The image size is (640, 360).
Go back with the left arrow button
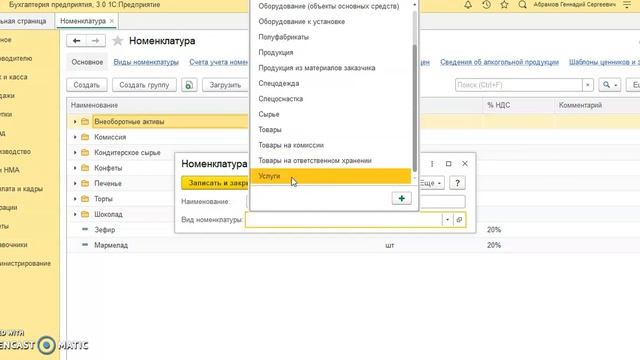point(76,41)
